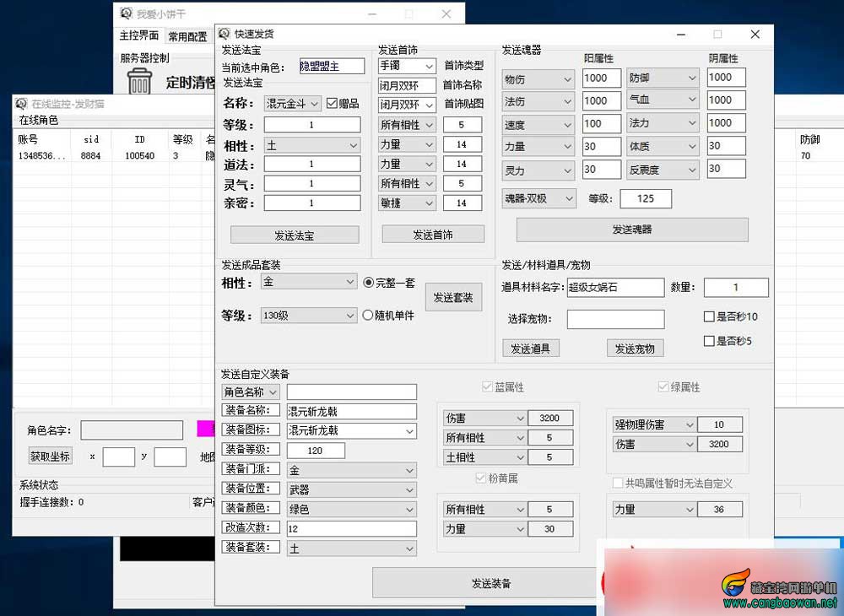Click the empty 选择宠物 input field
844x616 pixels.
pos(615,319)
